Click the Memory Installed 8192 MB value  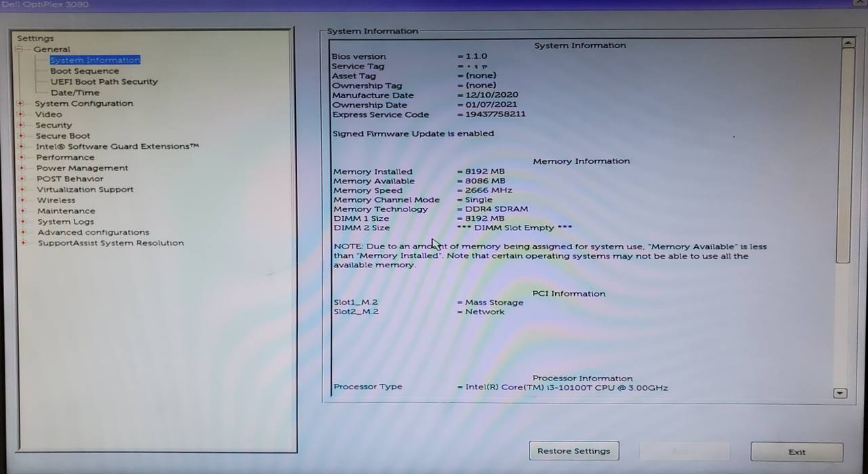(x=485, y=171)
